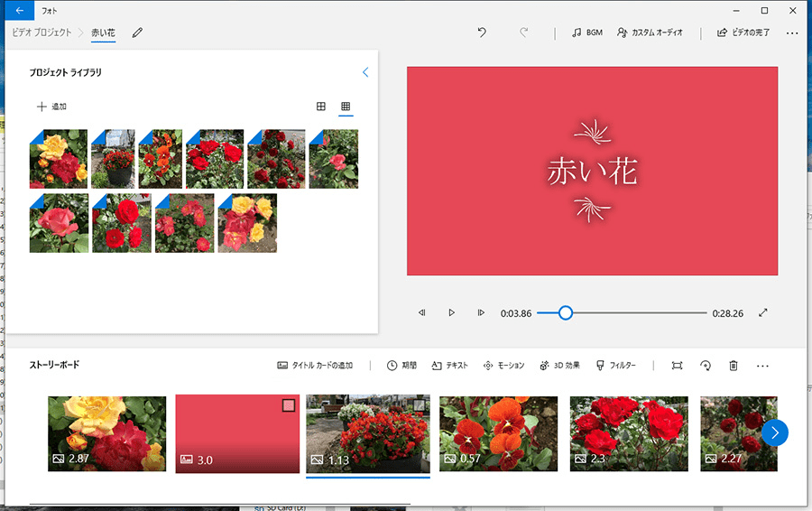The image size is (812, 511).
Task: Switch library to large grid view
Action: (320, 107)
